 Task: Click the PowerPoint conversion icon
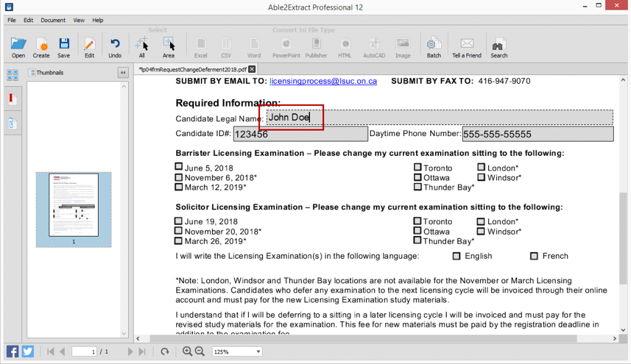[x=285, y=46]
